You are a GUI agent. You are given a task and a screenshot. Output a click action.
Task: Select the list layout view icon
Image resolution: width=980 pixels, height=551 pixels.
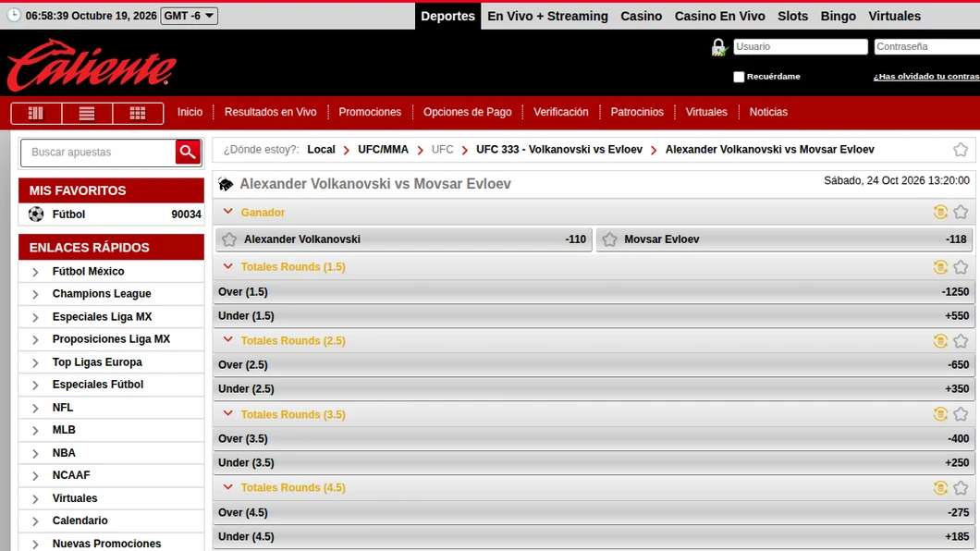tap(87, 113)
